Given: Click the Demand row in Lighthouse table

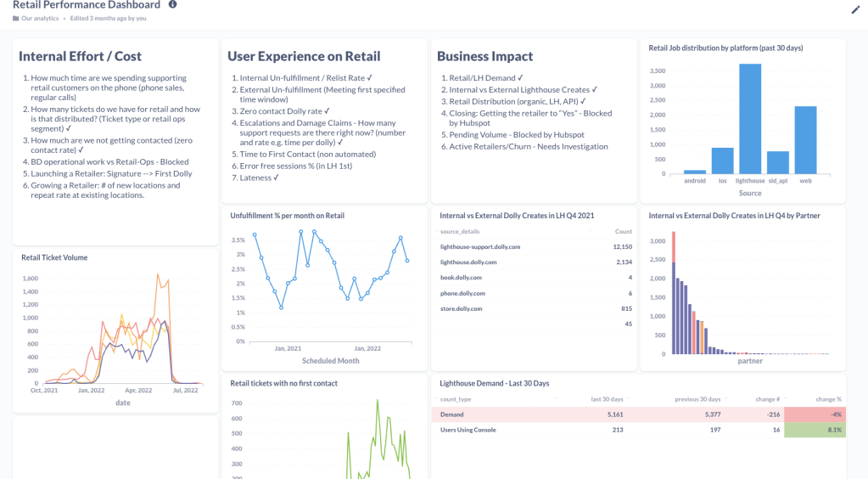Looking at the screenshot, I should coord(453,414).
